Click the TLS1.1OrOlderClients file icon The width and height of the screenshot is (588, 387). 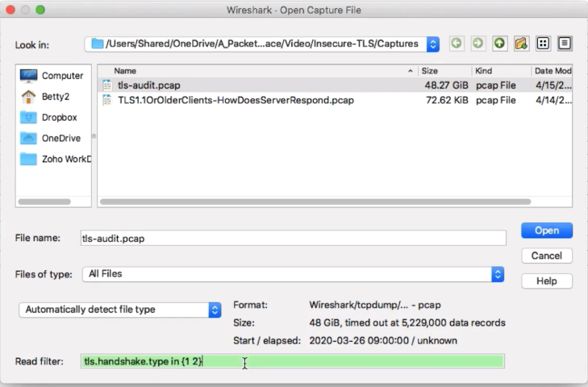pyautogui.click(x=107, y=101)
